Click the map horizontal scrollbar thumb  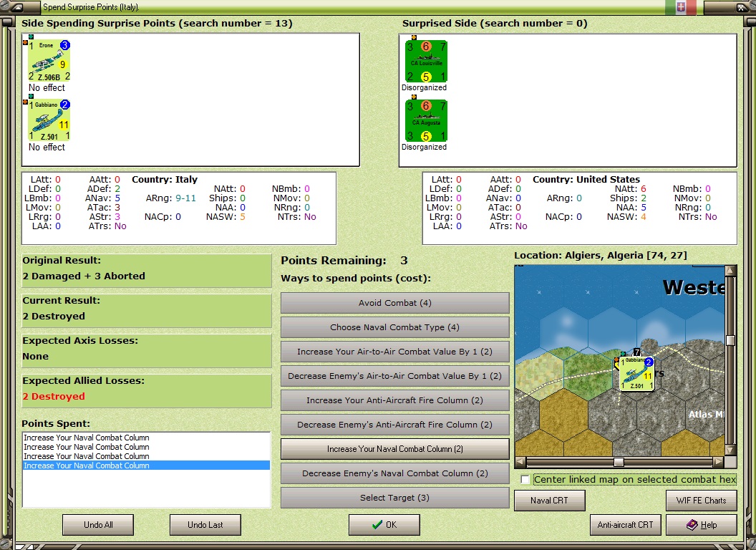pos(619,462)
